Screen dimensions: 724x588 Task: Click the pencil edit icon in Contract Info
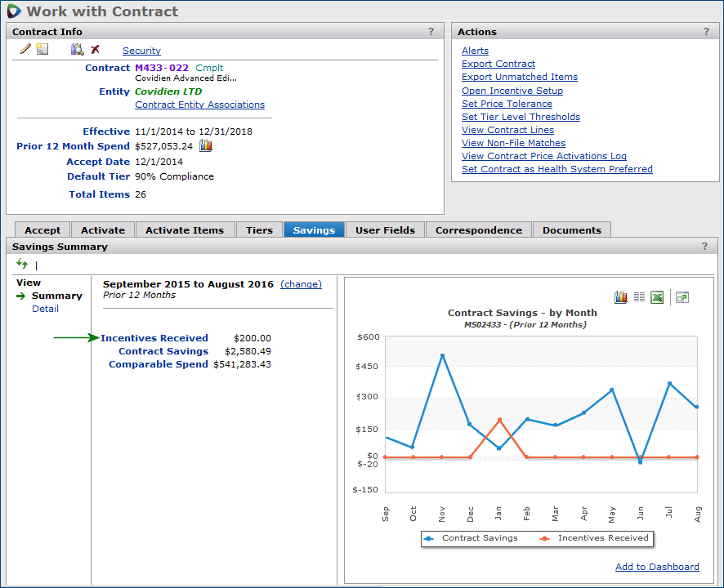coord(25,50)
